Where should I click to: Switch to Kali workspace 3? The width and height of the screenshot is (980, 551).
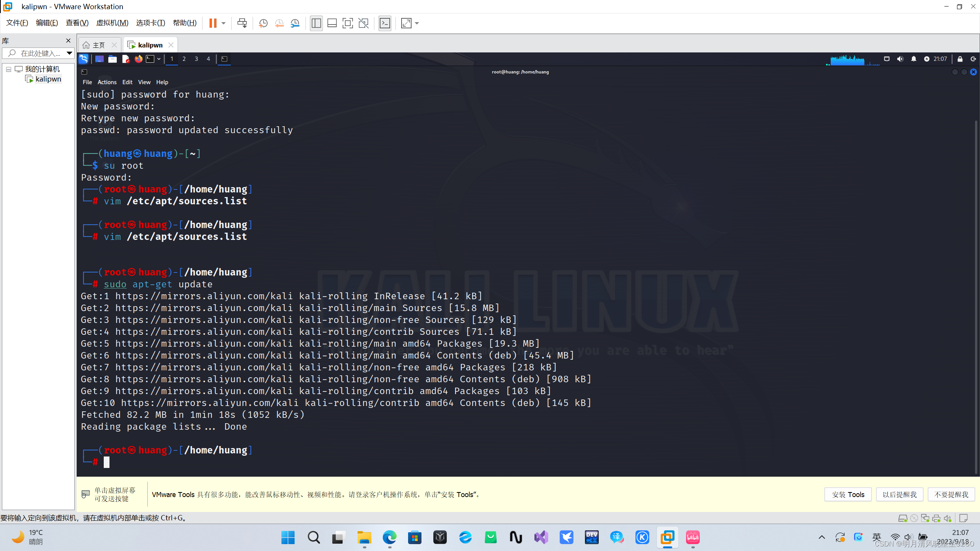pos(196,59)
